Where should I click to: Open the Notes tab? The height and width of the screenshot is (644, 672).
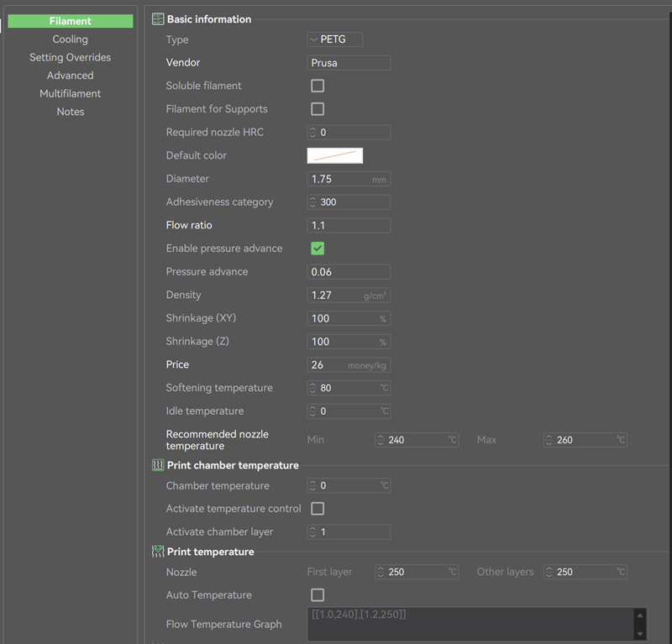[x=71, y=112]
